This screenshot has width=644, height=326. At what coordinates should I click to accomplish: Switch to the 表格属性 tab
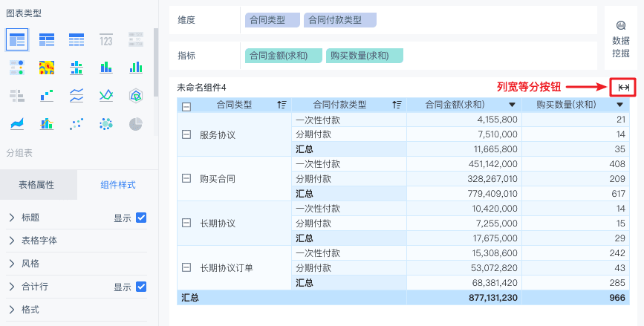38,185
